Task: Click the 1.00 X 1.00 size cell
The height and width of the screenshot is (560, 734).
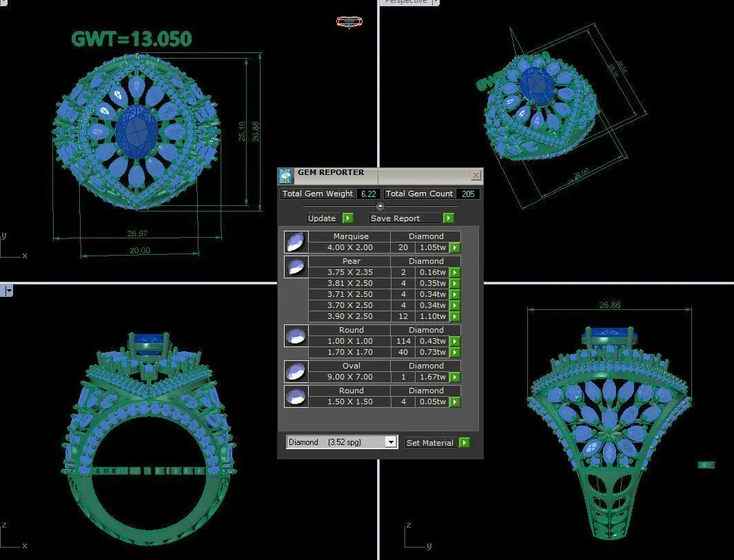Action: coord(349,341)
